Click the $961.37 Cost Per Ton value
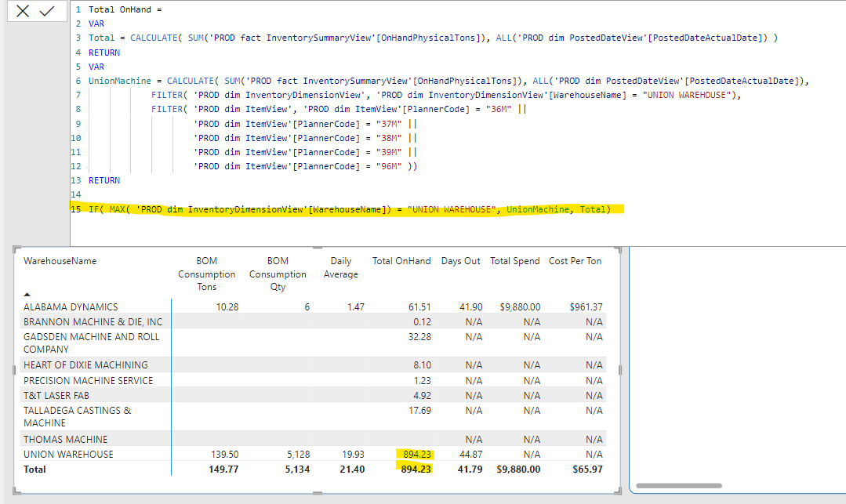Image resolution: width=846 pixels, height=504 pixels. [586, 307]
